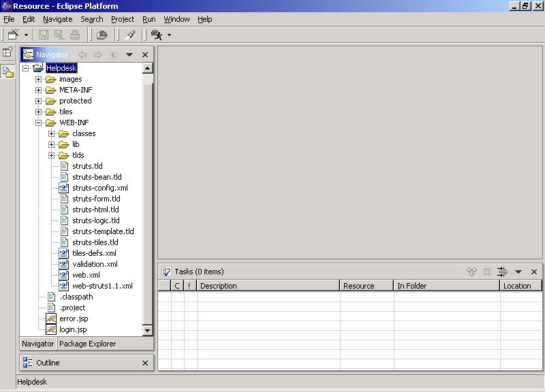This screenshot has height=392, width=545.
Task: Click the Build toolbar icon
Action: (102, 35)
